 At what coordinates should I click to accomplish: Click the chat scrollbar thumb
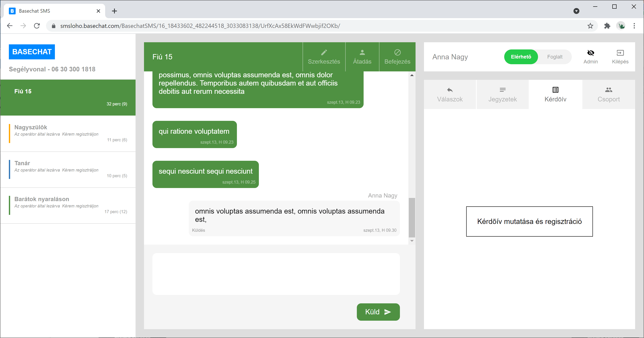pyautogui.click(x=412, y=217)
